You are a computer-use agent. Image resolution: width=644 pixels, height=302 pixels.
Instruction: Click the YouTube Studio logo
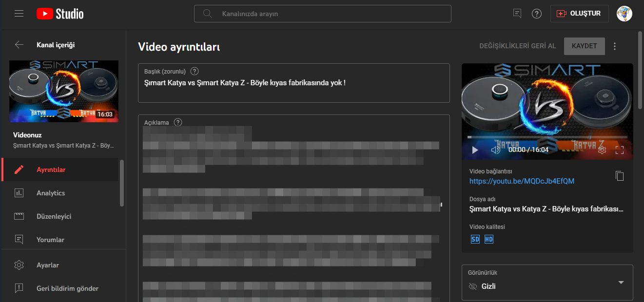tap(60, 14)
